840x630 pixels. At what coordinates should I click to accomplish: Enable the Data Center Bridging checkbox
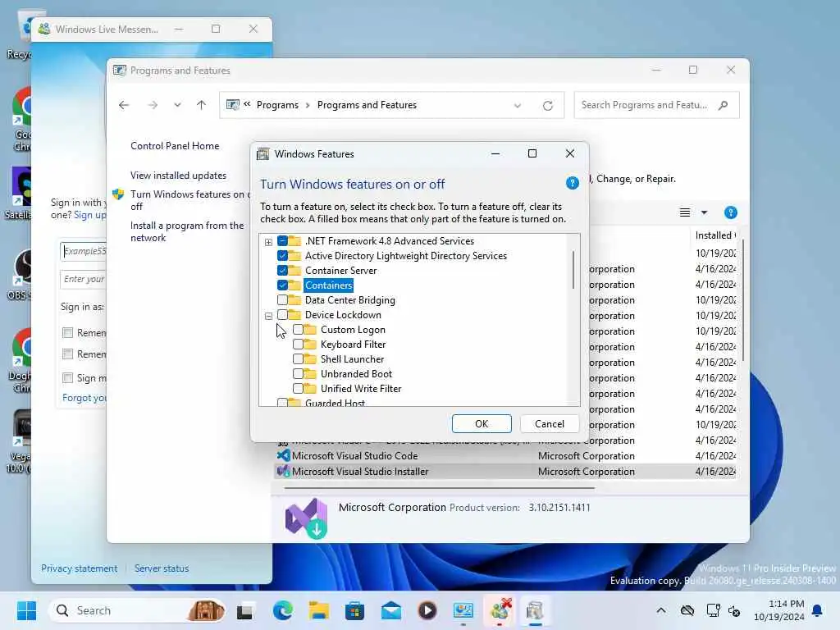coord(282,300)
